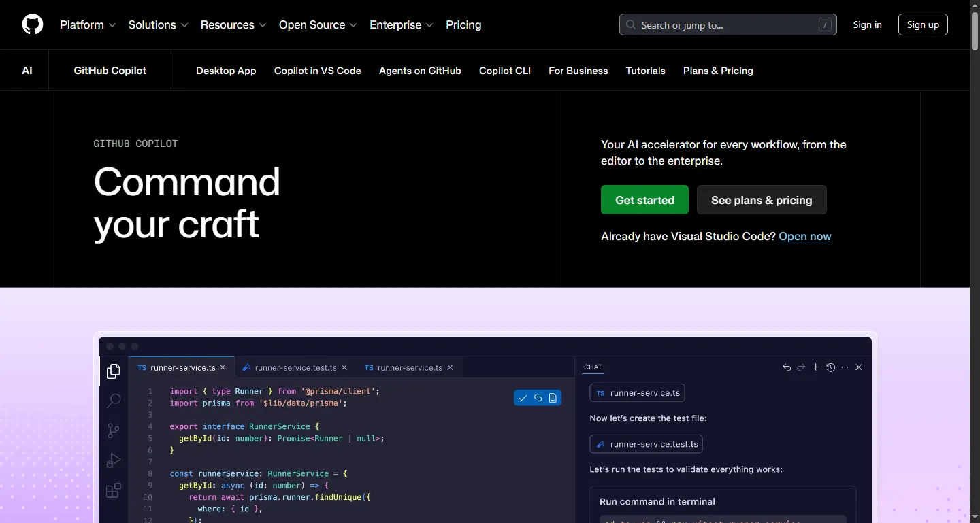Viewport: 980px width, 523px height.
Task: Click the green Get started button
Action: pos(644,200)
